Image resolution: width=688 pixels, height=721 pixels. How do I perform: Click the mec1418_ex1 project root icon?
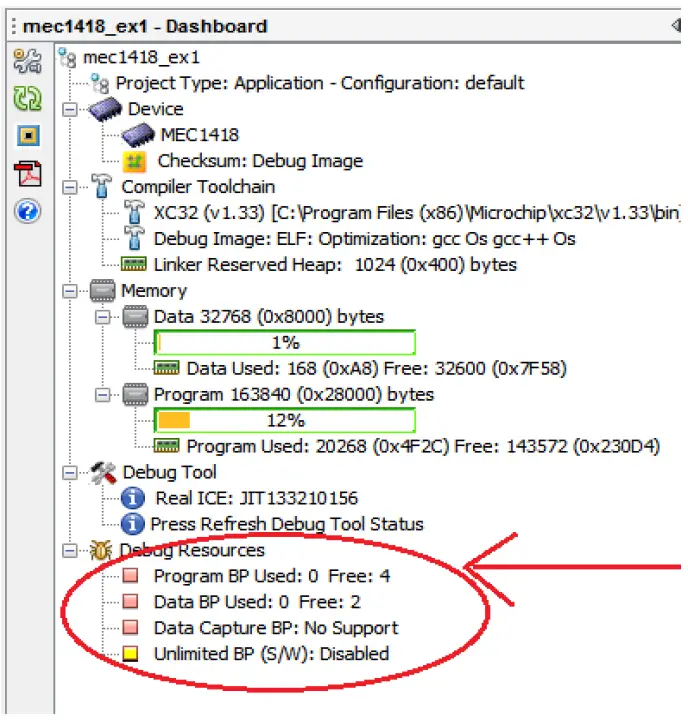[67, 57]
